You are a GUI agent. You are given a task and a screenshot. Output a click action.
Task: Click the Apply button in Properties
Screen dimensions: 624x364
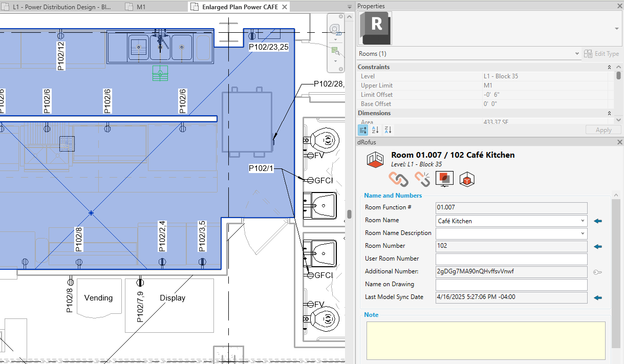pyautogui.click(x=603, y=130)
